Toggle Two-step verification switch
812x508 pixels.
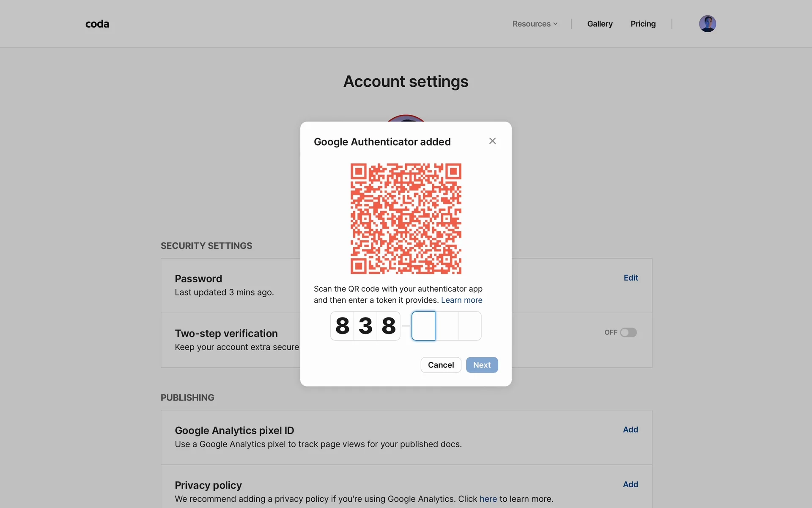pos(628,333)
